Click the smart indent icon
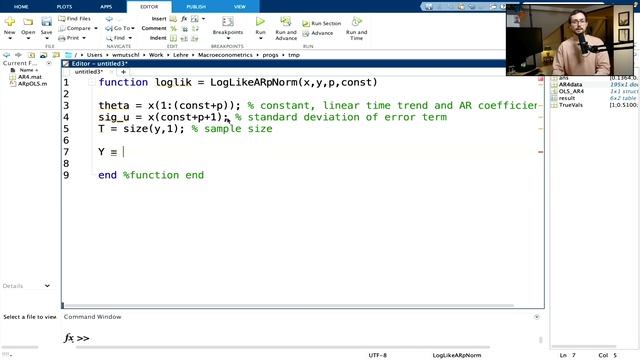The image size is (640, 360). tap(173, 38)
